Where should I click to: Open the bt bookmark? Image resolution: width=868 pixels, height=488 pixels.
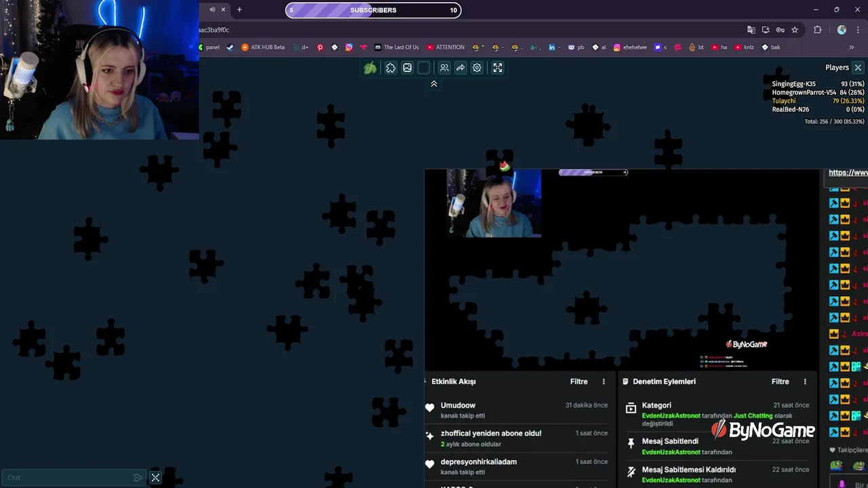[x=696, y=47]
